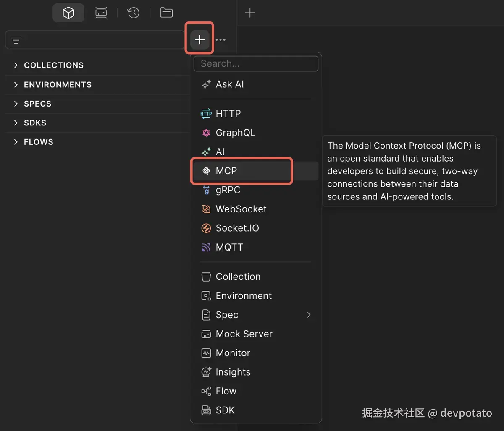Image resolution: width=504 pixels, height=431 pixels.
Task: Open a new tab with plus
Action: tap(250, 13)
